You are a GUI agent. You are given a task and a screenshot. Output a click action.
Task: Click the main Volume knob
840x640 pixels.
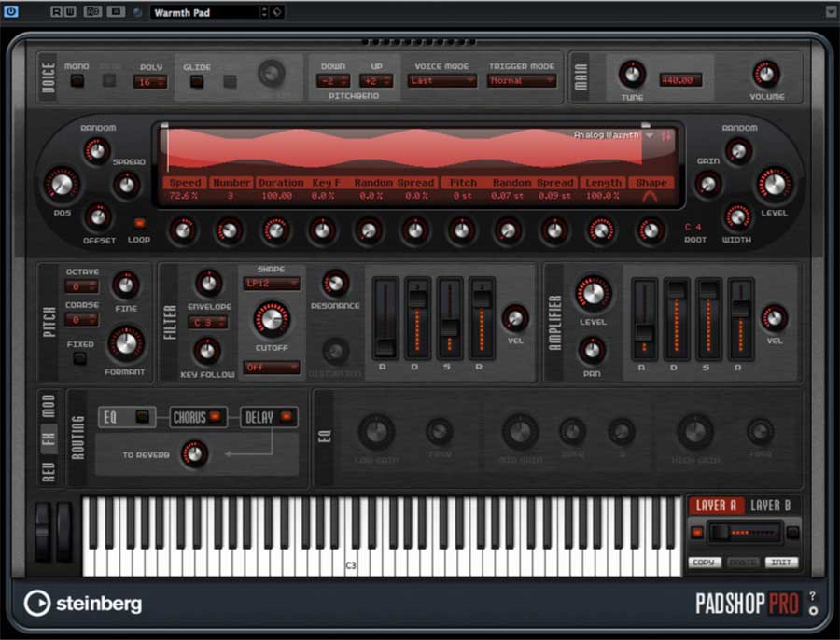(x=766, y=74)
